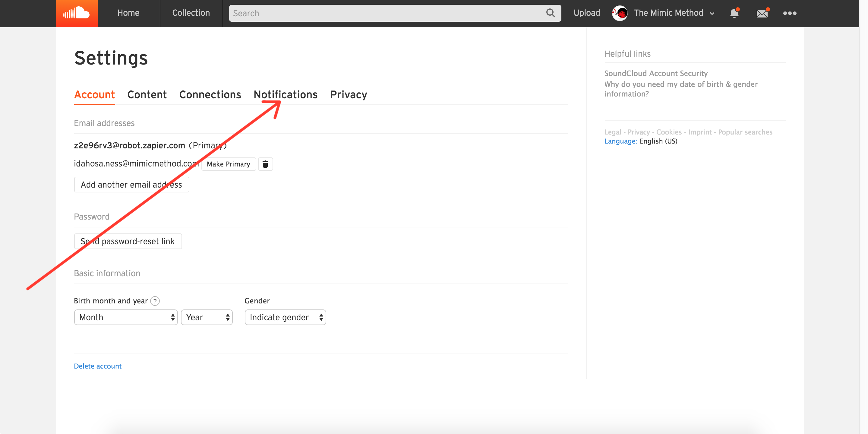This screenshot has width=868, height=434.
Task: Click the search magnifier icon
Action: click(x=550, y=13)
